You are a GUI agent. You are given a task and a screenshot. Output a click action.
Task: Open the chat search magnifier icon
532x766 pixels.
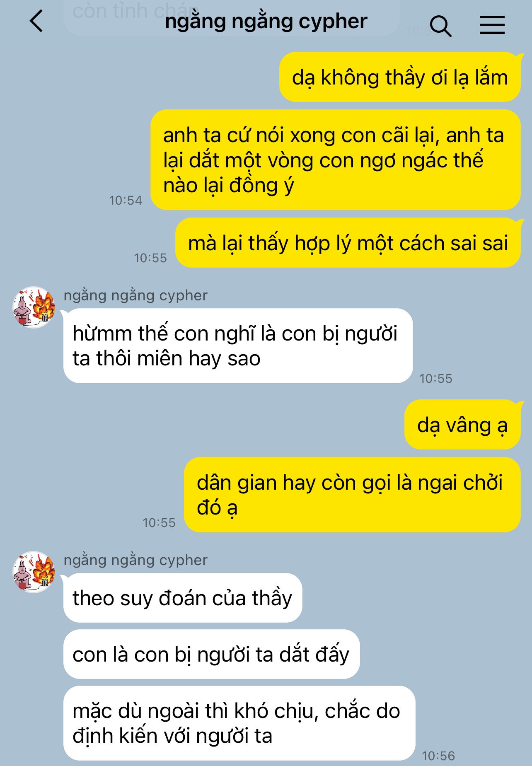coord(440,26)
